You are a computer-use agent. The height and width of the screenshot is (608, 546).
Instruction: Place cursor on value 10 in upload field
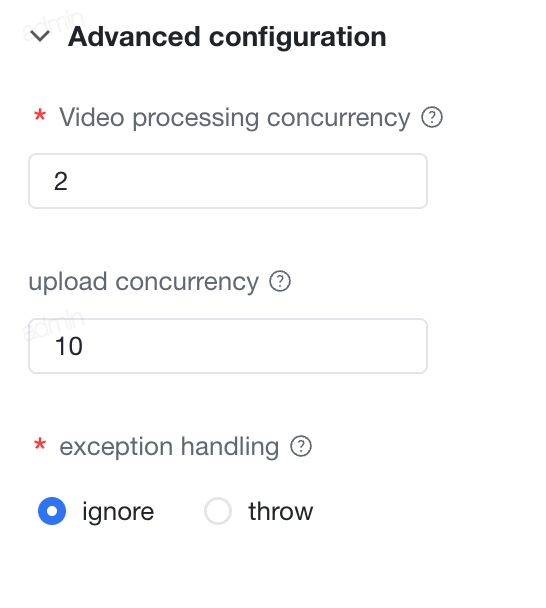69,346
